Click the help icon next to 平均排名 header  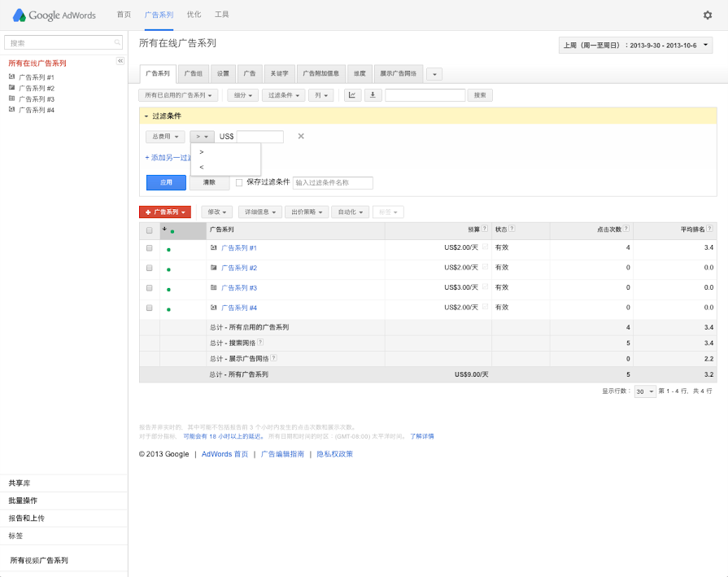coord(711,229)
